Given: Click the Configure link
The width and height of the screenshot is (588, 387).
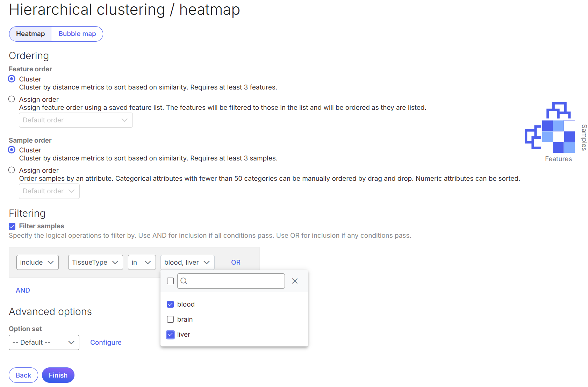Looking at the screenshot, I should click(106, 343).
